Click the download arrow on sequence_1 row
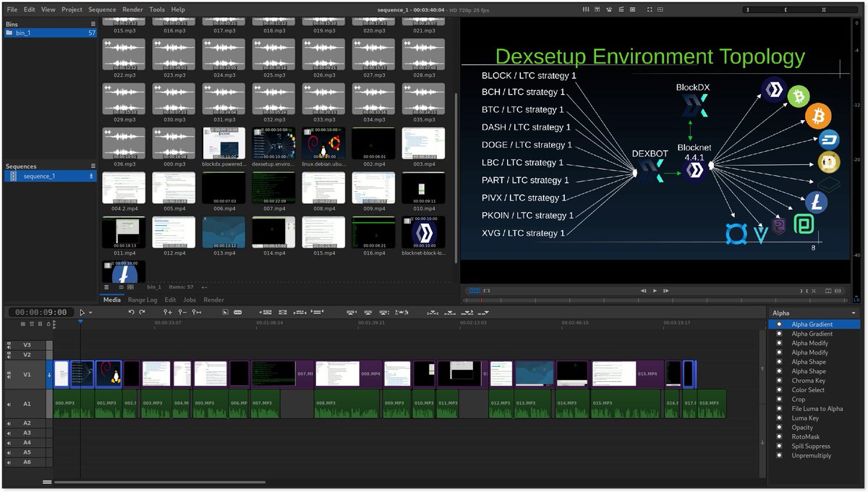This screenshot has width=868, height=492. pos(91,176)
